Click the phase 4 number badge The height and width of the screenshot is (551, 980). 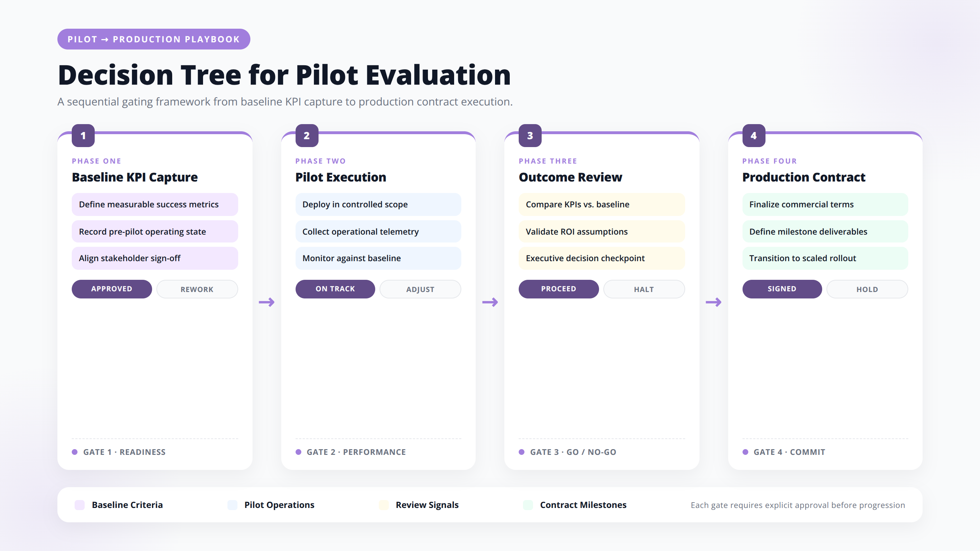pos(754,136)
